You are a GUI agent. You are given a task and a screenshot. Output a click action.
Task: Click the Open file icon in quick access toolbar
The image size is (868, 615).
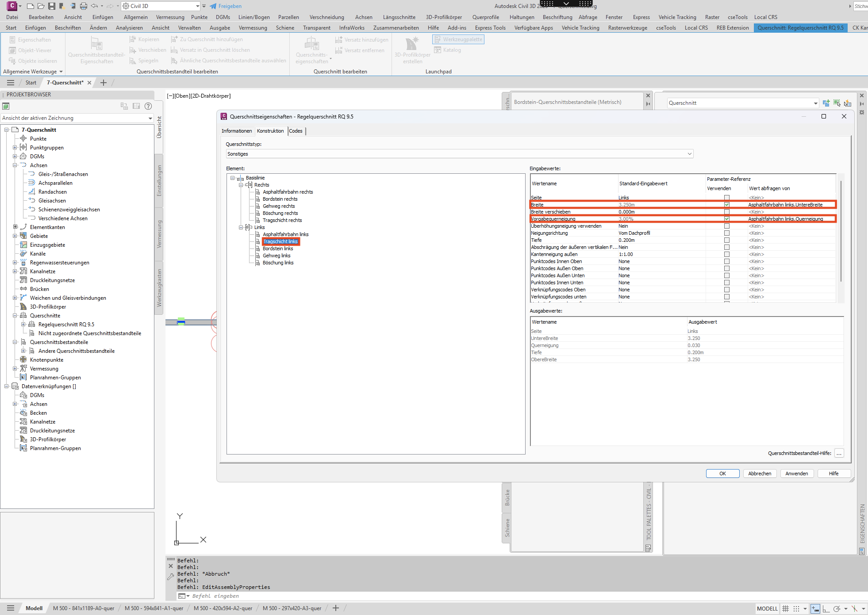(41, 6)
